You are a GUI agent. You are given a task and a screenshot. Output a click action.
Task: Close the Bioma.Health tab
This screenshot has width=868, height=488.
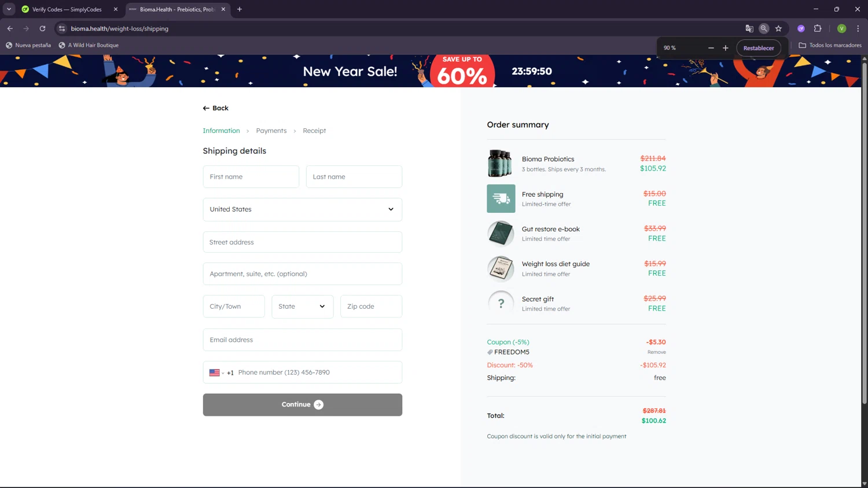pos(223,9)
